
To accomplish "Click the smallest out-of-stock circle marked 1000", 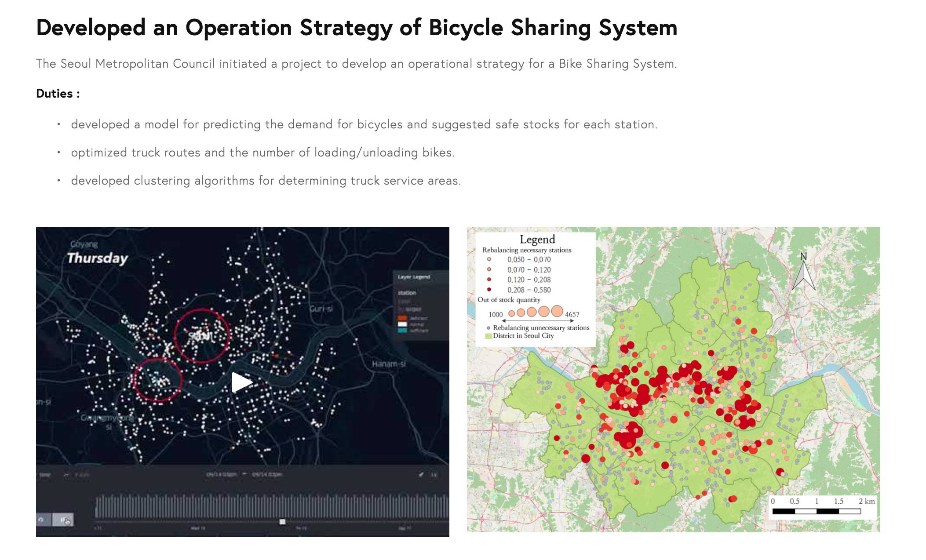I will (511, 313).
